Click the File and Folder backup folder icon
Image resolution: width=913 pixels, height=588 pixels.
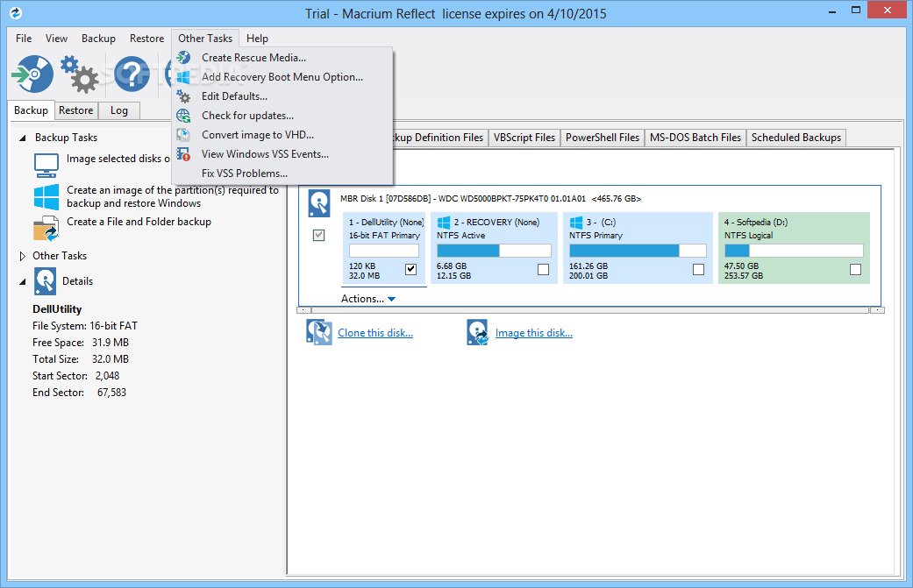[x=46, y=228]
